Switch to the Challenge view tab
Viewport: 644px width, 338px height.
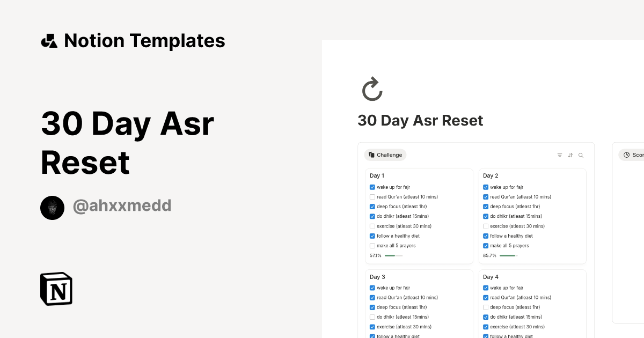click(385, 155)
